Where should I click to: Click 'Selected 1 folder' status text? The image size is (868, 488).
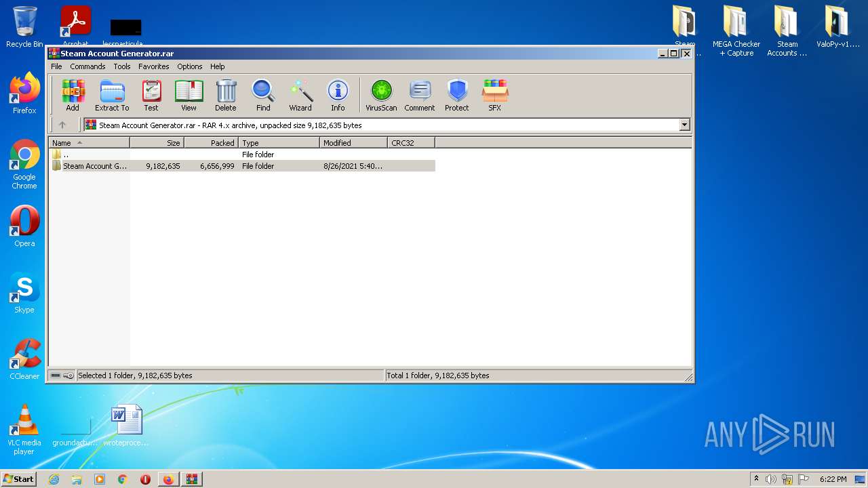coord(135,375)
